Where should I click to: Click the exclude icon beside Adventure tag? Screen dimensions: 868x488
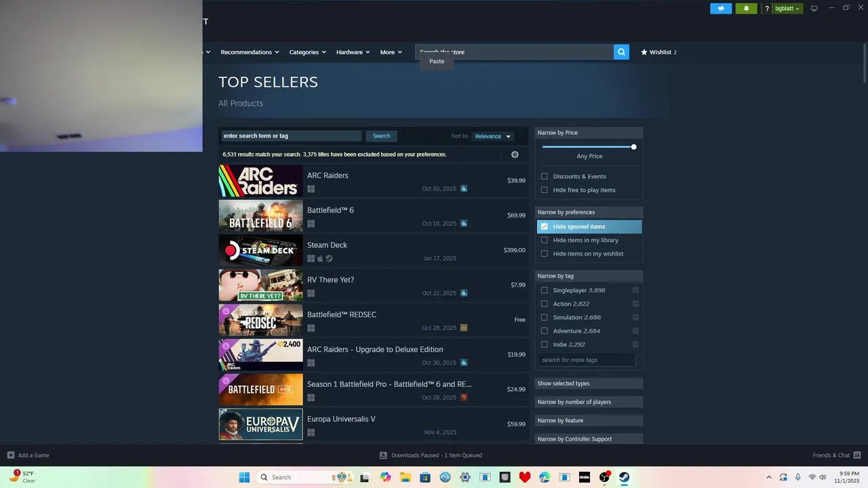click(x=635, y=331)
